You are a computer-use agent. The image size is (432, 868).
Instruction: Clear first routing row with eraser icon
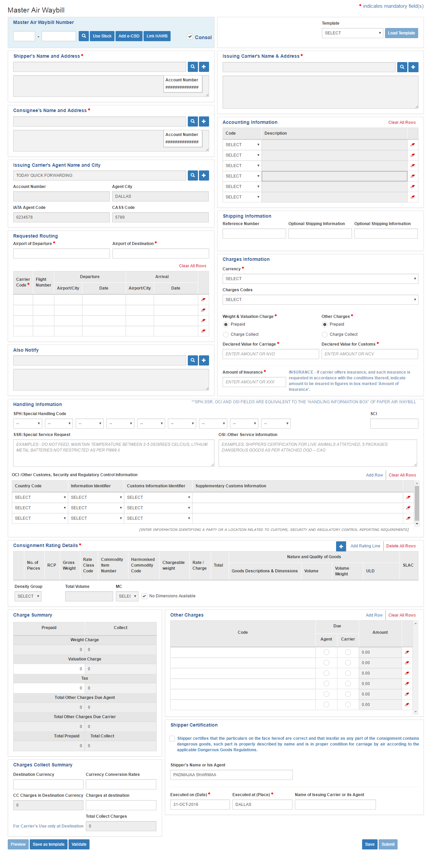tap(203, 300)
